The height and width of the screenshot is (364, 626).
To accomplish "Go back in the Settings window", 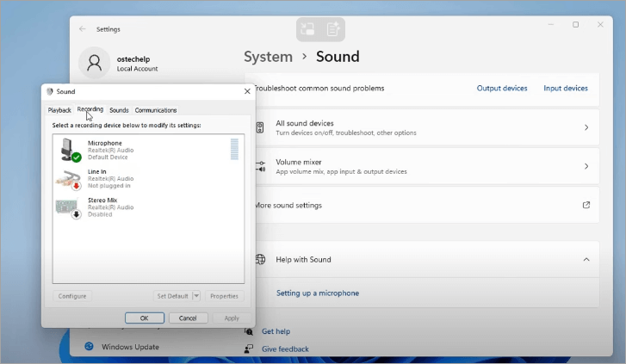I will click(83, 28).
